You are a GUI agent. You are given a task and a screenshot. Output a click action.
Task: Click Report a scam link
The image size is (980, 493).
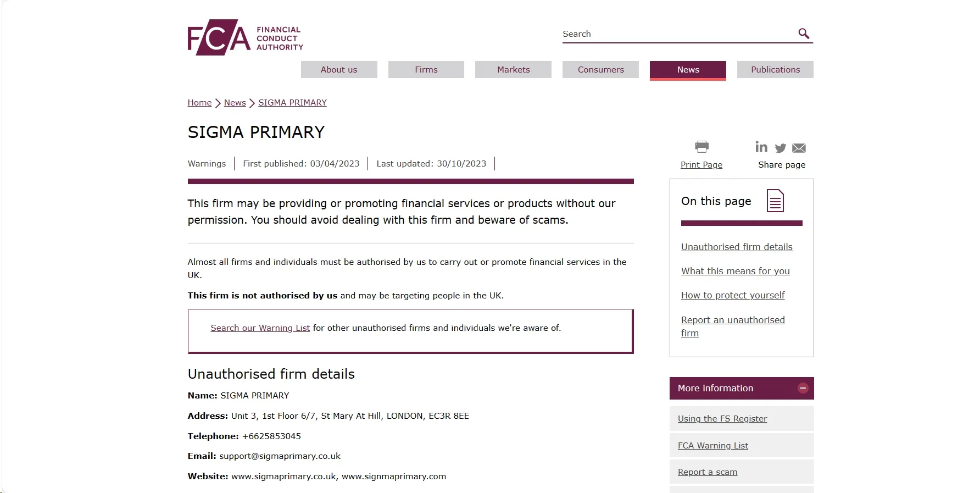click(708, 472)
